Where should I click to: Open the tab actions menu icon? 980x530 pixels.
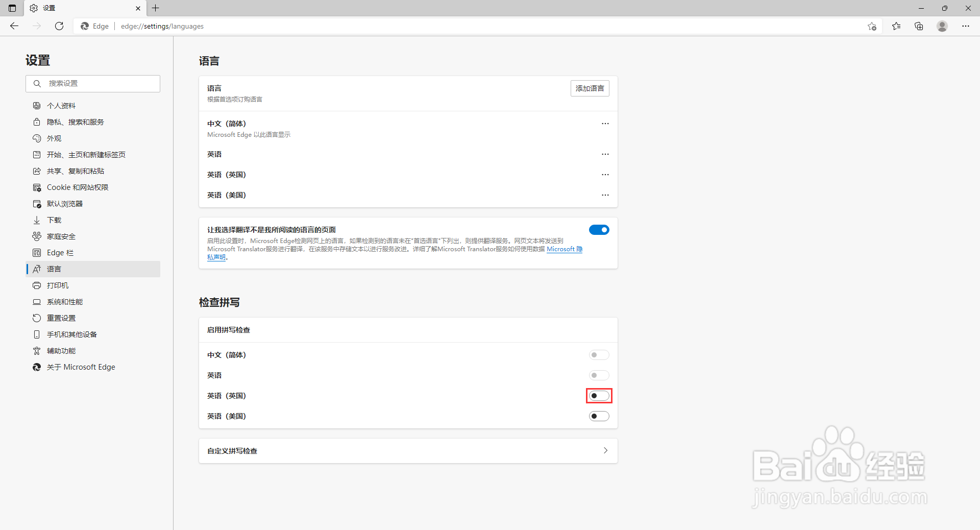pyautogui.click(x=12, y=8)
